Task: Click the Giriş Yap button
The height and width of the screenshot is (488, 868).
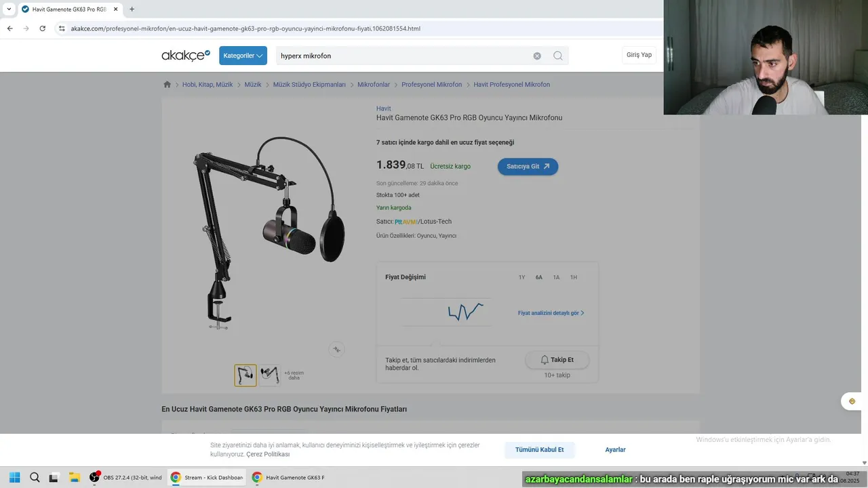Action: click(x=639, y=55)
